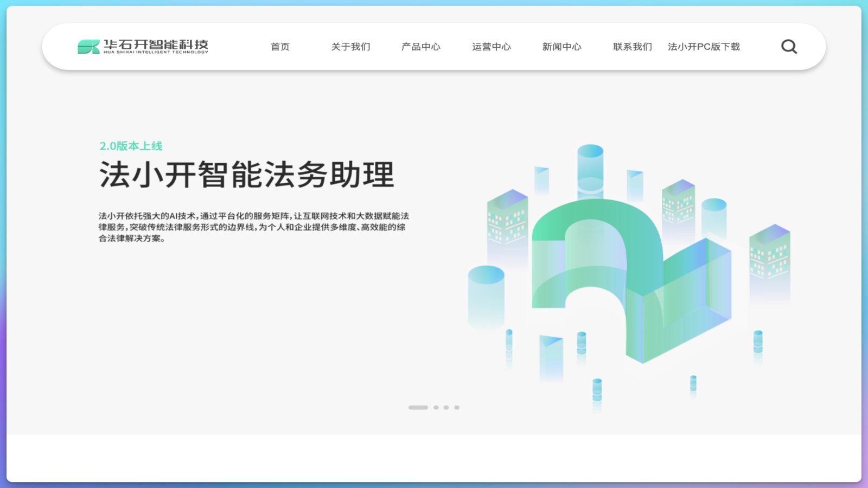The image size is (868, 488).
Task: Select the second carousel dot indicator
Action: point(435,407)
